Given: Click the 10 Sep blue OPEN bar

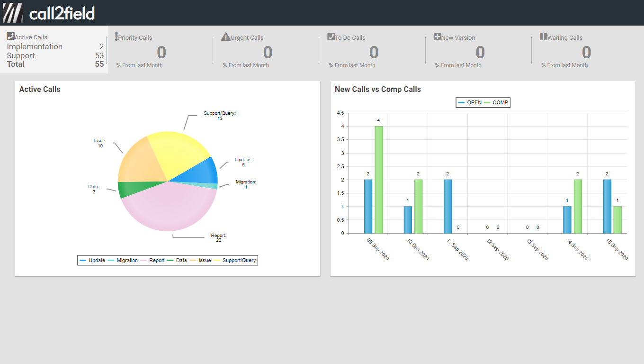Looking at the screenshot, I should pos(408,220).
